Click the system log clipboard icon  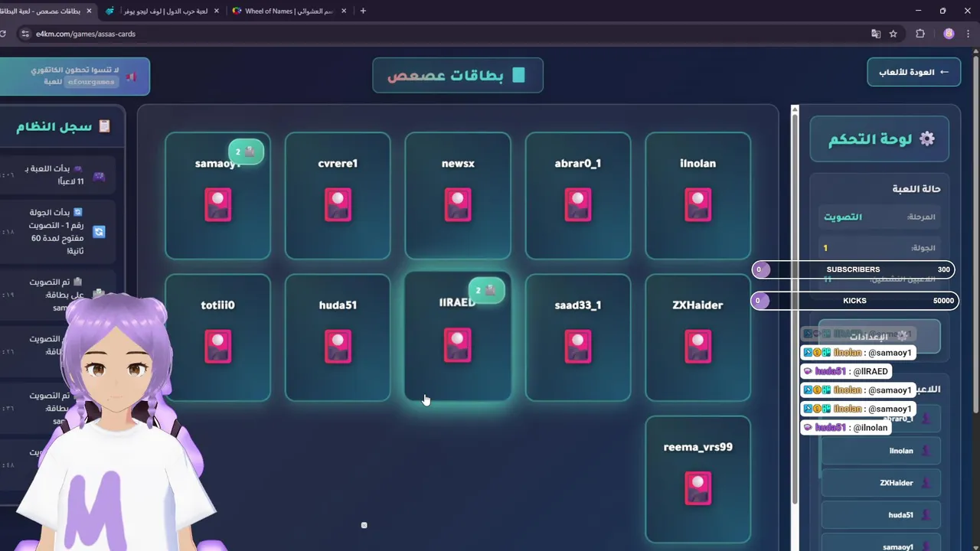104,126
